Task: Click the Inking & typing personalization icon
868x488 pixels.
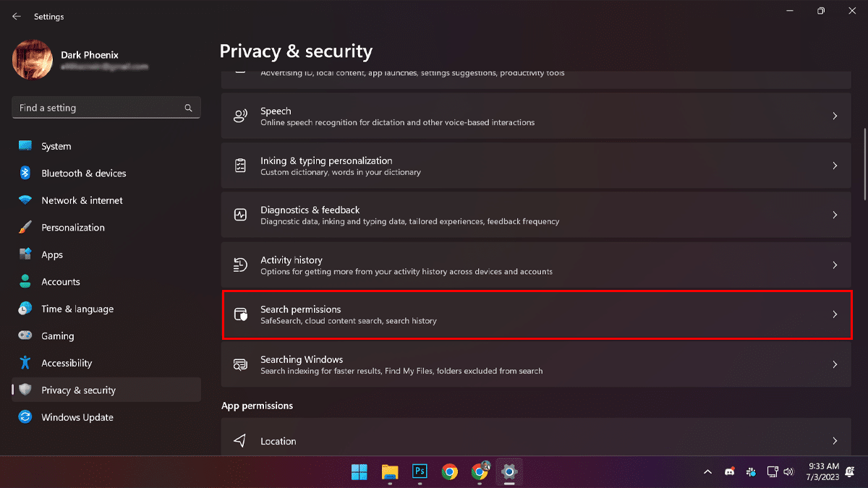Action: click(240, 166)
